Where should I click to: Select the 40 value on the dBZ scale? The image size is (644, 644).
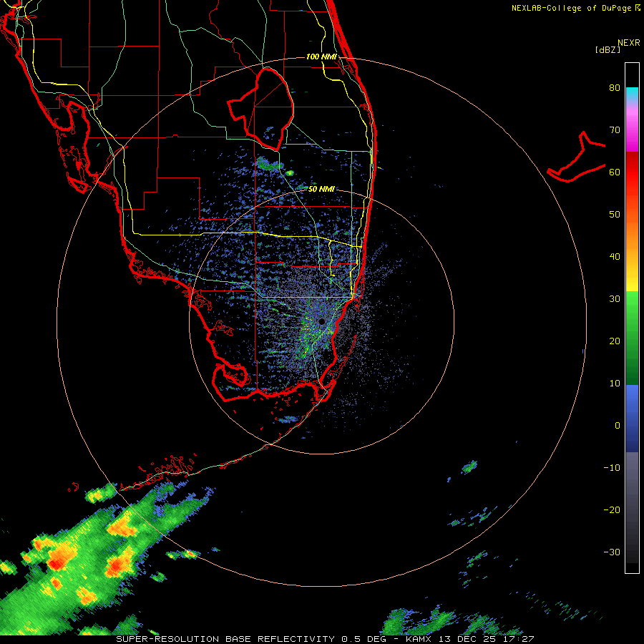(x=615, y=257)
